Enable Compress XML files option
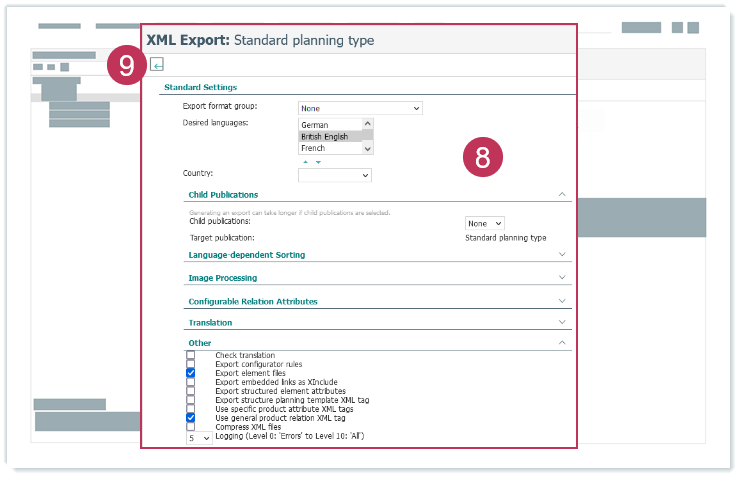Screen dimensions: 740x478 (191, 427)
